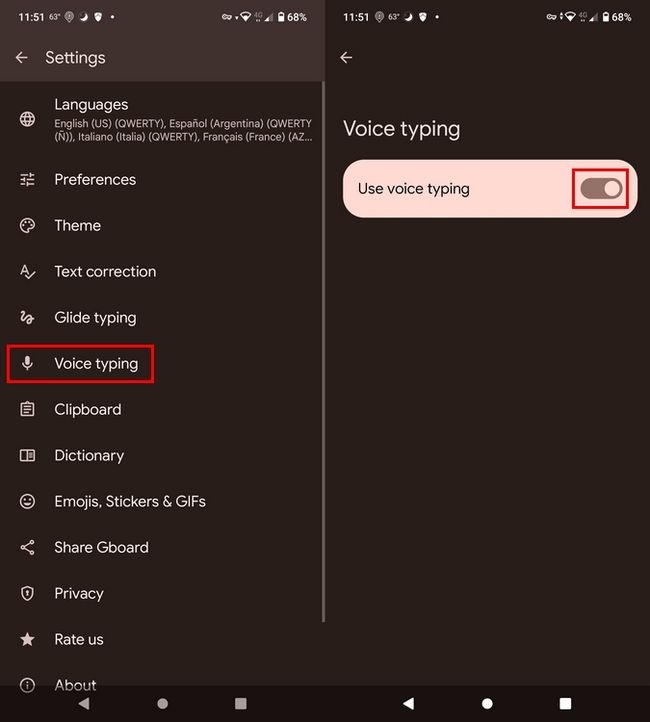Tap the Clipboard icon
The image size is (650, 722).
(x=28, y=410)
